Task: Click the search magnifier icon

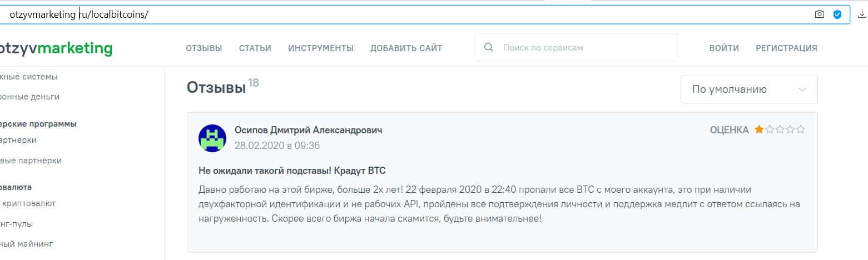Action: point(489,48)
